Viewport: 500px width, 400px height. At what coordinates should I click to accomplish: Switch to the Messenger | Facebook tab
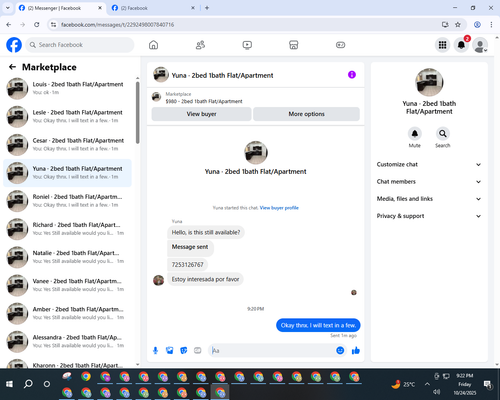click(60, 8)
